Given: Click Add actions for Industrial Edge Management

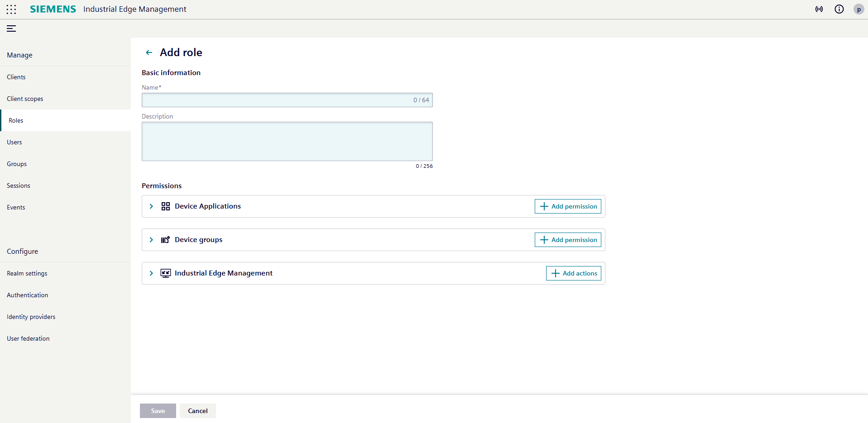Looking at the screenshot, I should [573, 273].
